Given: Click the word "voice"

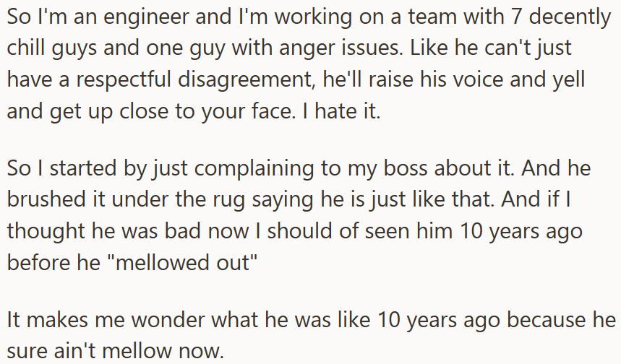Looking at the screenshot, I should pos(476,79).
